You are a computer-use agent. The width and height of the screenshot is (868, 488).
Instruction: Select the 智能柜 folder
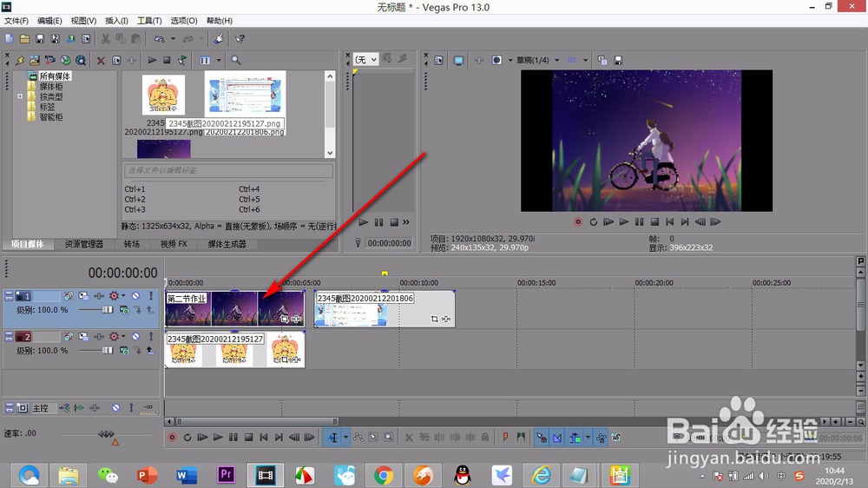(51, 117)
